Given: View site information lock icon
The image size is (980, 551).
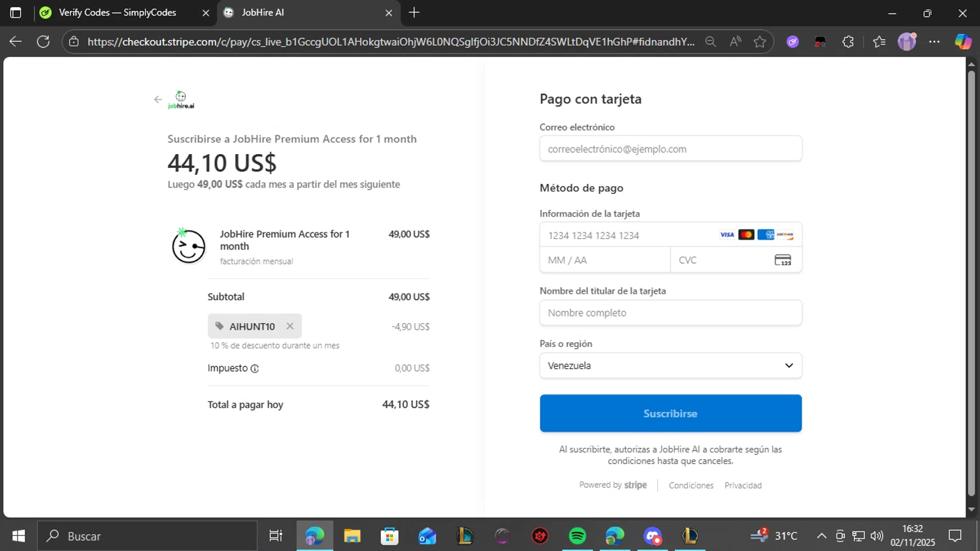Looking at the screenshot, I should (x=74, y=42).
